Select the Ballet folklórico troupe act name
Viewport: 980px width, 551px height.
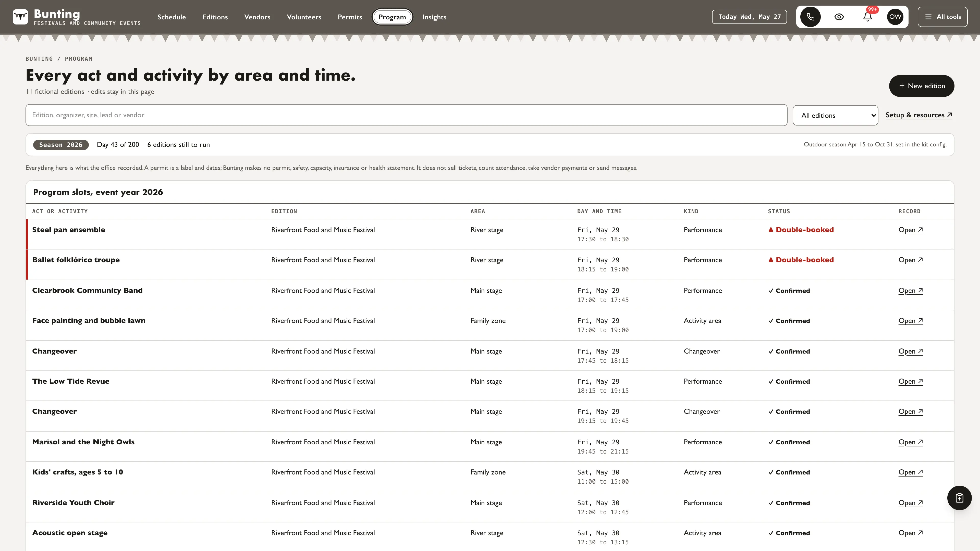click(76, 260)
